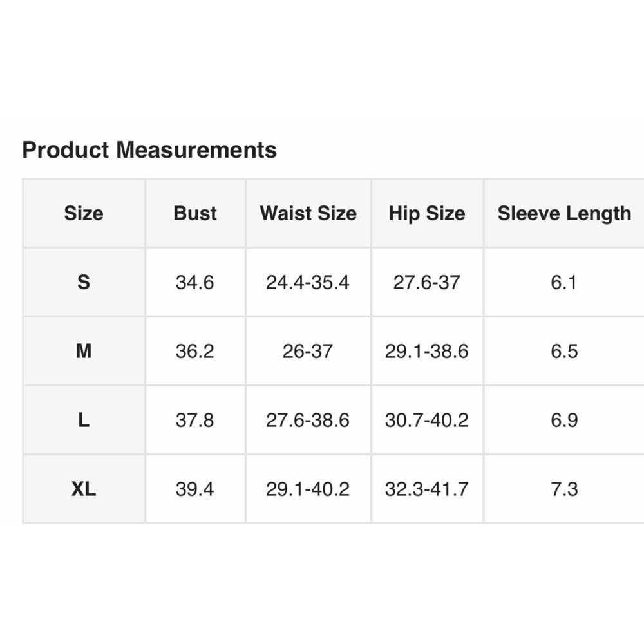Viewport: 644px width, 644px height.
Task: Select the hip range 32.3-41.7 cell
Action: (x=427, y=489)
